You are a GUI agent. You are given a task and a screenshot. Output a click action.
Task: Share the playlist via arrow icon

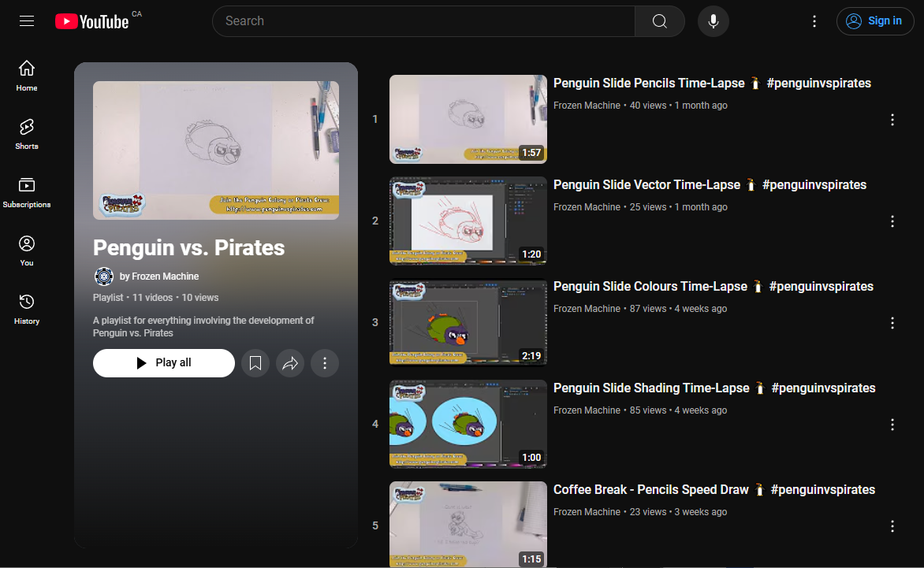(290, 363)
